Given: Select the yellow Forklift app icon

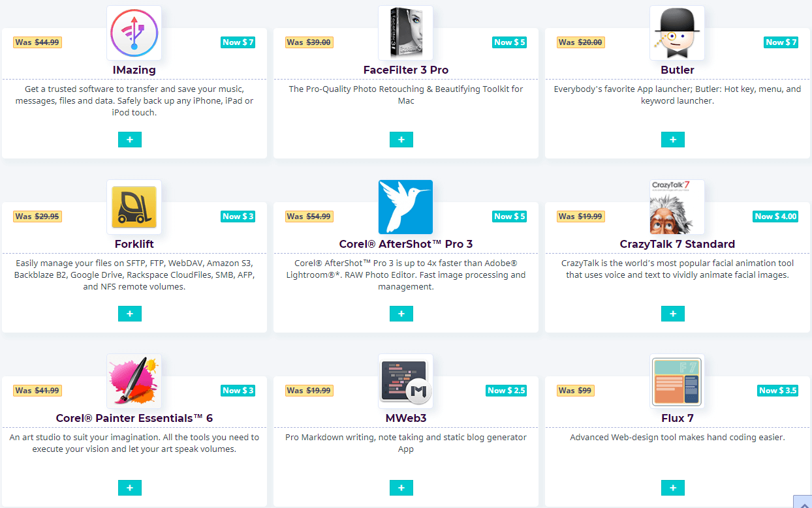Looking at the screenshot, I should coord(134,207).
